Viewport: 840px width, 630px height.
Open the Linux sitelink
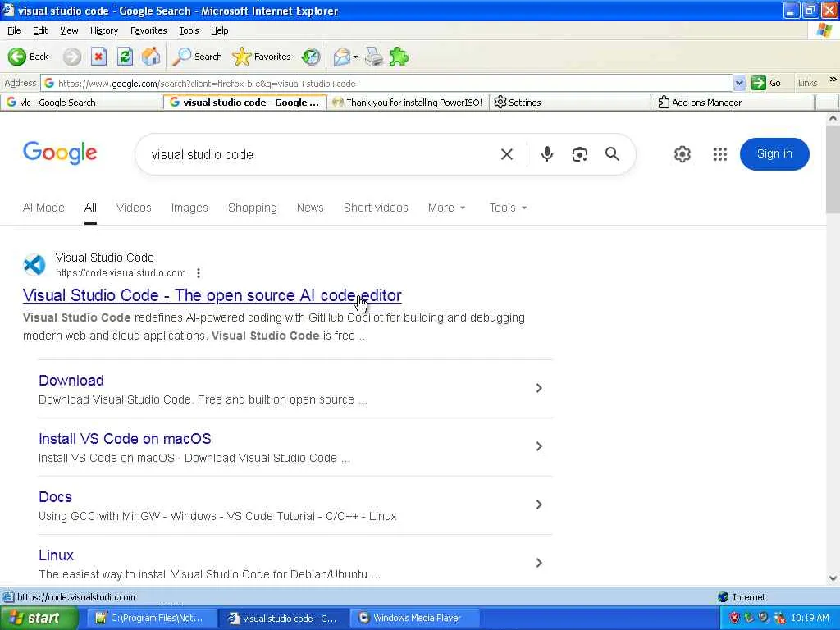57,555
